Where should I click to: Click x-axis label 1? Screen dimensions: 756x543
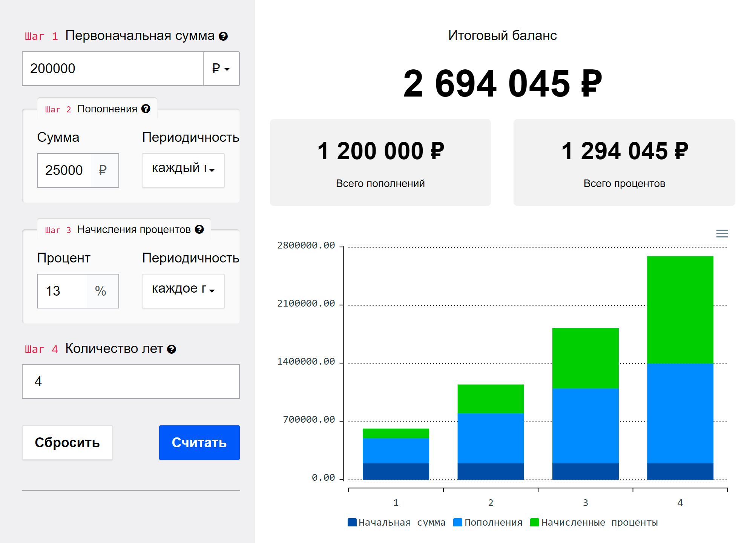point(396,503)
